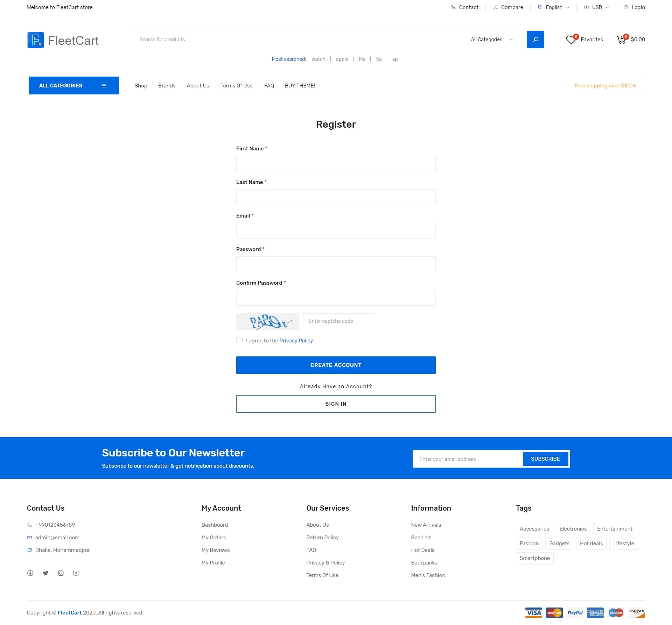Open the Instagram icon in footer
This screenshot has width=672, height=625.
click(61, 573)
